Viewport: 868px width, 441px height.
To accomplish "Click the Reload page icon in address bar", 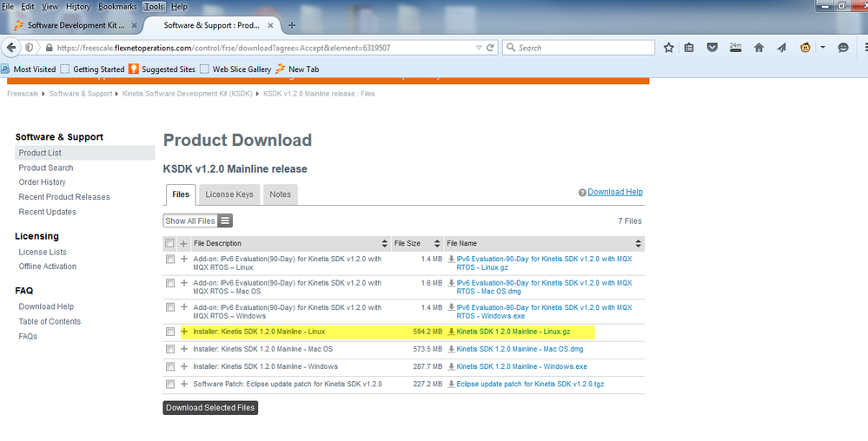I will point(490,48).
